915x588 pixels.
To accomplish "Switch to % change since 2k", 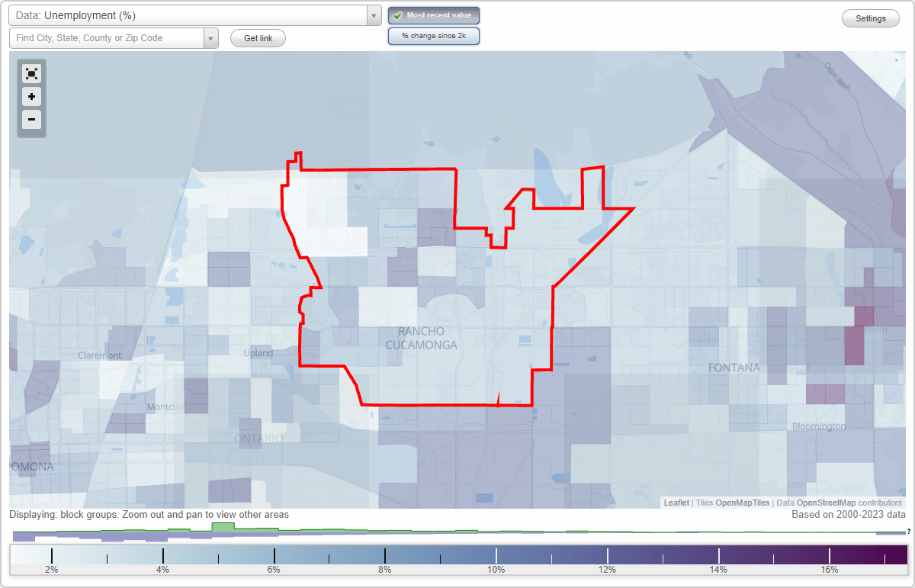I will coord(434,36).
